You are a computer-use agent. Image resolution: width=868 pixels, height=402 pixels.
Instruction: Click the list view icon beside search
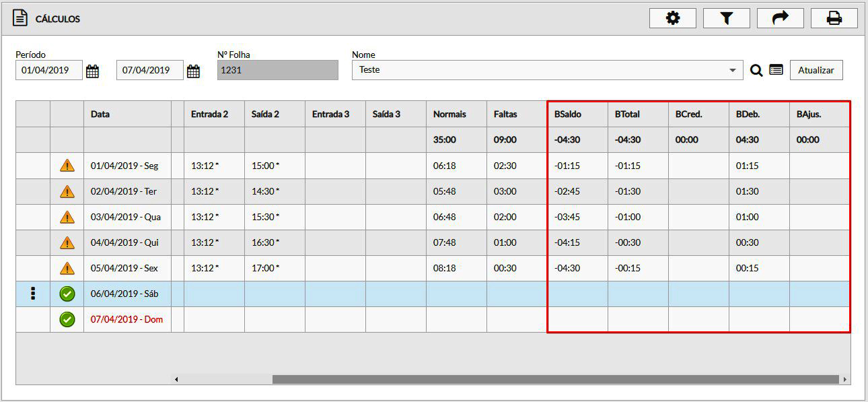[776, 69]
